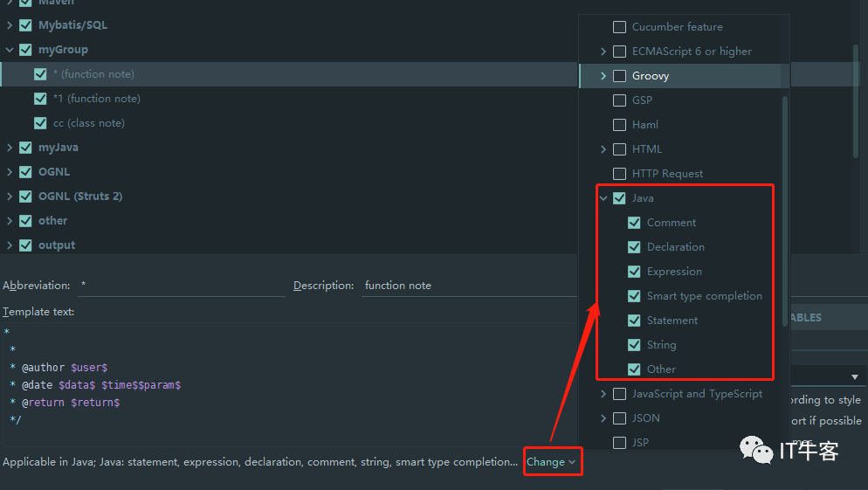Check the Groovy context checkbox

[619, 76]
